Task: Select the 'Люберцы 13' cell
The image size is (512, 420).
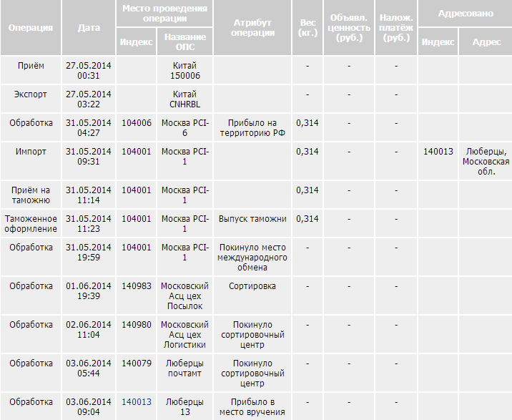Action: click(184, 406)
